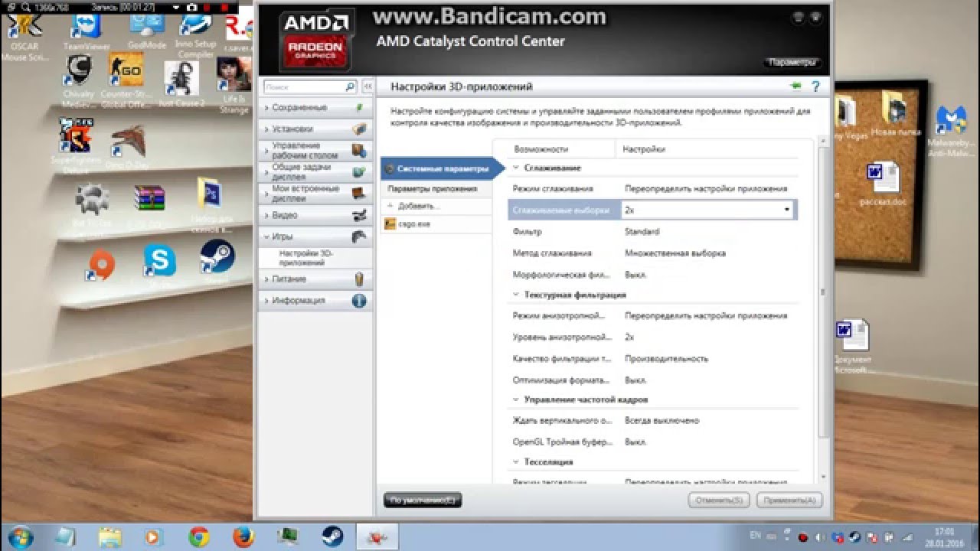Screen dimensions: 980x551
Task: Open Windows Explorer from taskbar
Action: coord(111,536)
